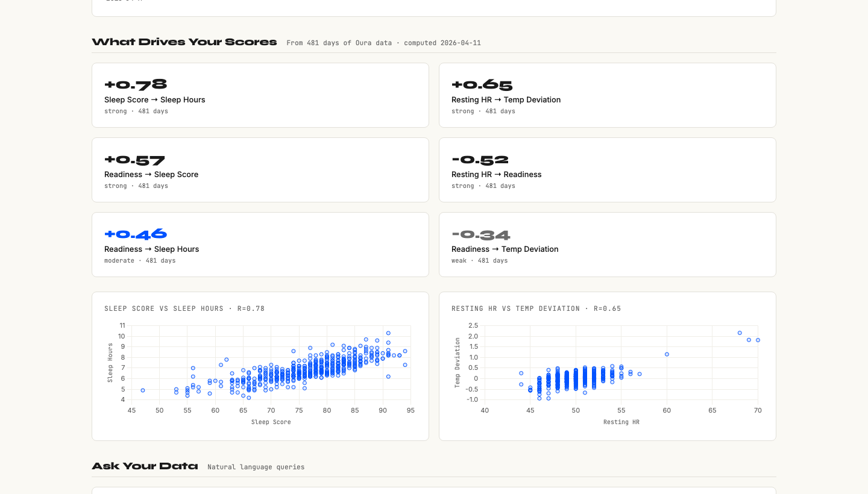Click the lone point at Sleep Score 47

coord(143,390)
